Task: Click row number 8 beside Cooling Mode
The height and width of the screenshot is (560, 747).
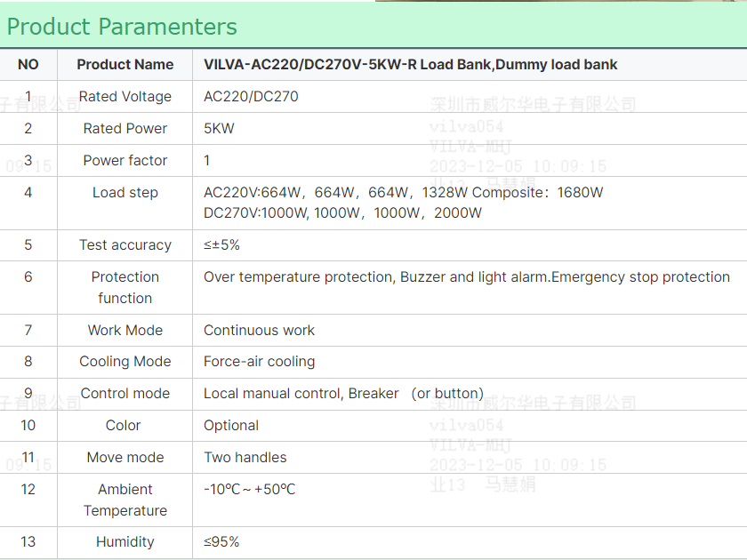Action: 28,362
